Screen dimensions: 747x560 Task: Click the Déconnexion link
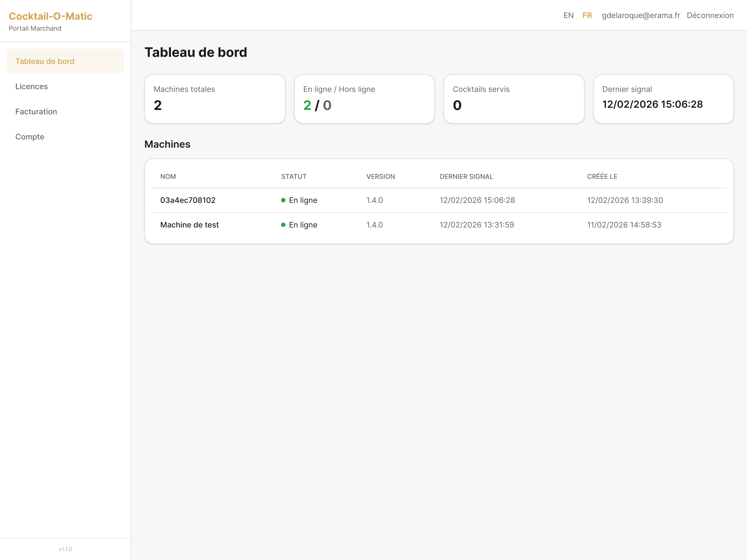coord(710,16)
